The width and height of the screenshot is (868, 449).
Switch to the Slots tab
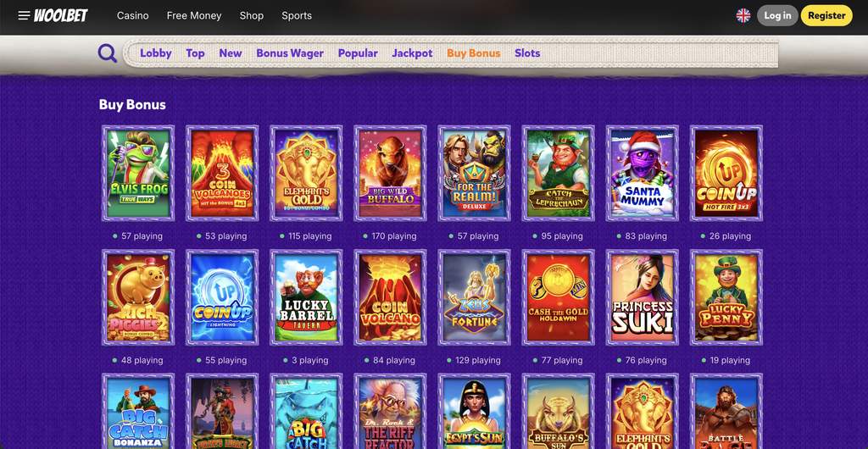point(527,53)
